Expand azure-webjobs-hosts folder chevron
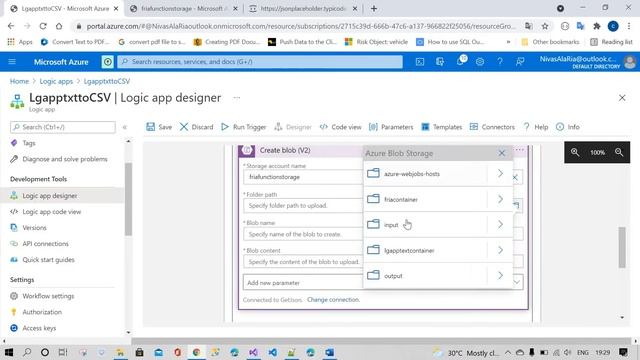 pyautogui.click(x=500, y=174)
